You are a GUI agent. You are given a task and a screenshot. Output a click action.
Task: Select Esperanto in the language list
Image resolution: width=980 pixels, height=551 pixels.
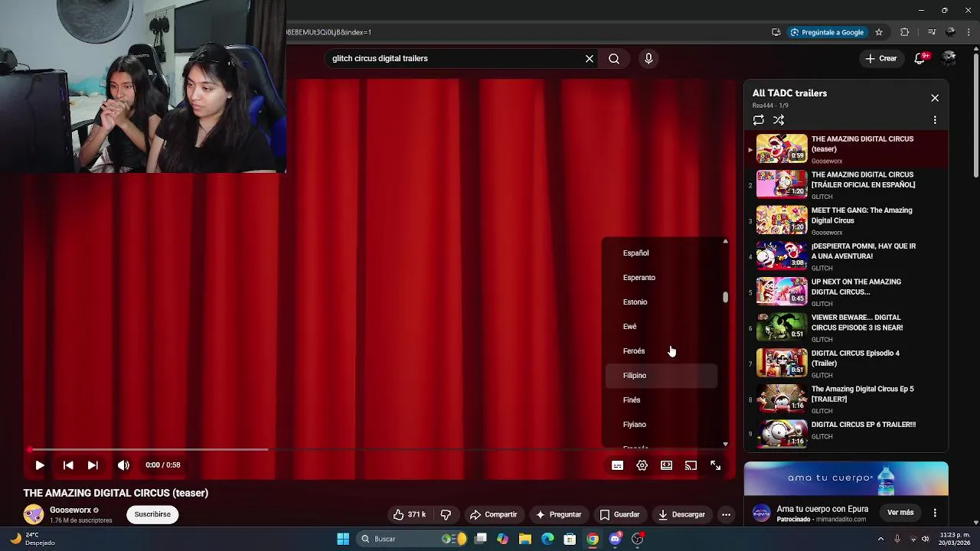pyautogui.click(x=661, y=278)
